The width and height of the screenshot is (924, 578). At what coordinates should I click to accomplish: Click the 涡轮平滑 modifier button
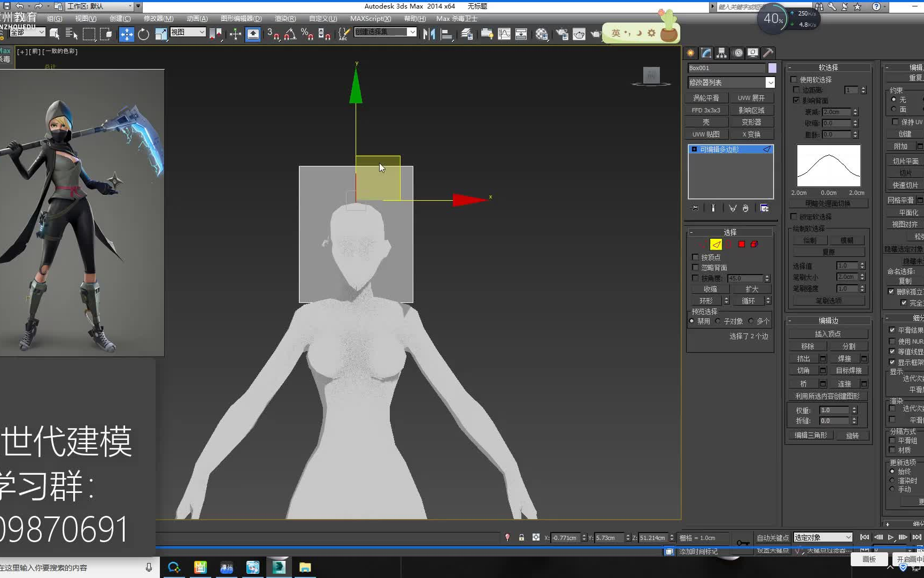706,98
